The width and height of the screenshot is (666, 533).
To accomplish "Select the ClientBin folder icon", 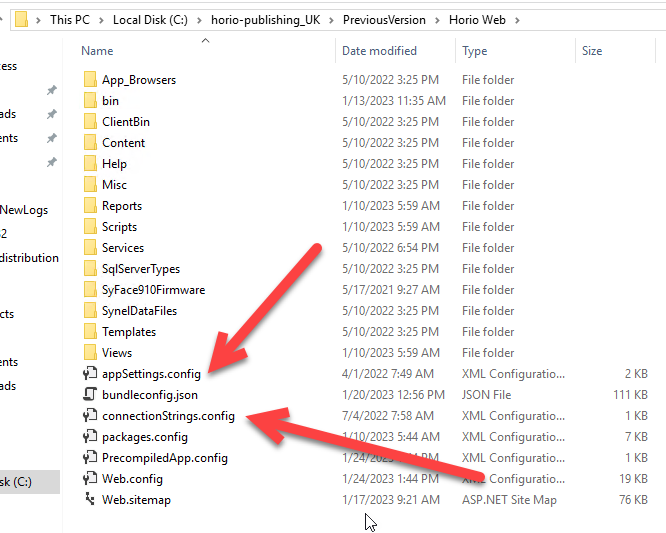I will 90,121.
